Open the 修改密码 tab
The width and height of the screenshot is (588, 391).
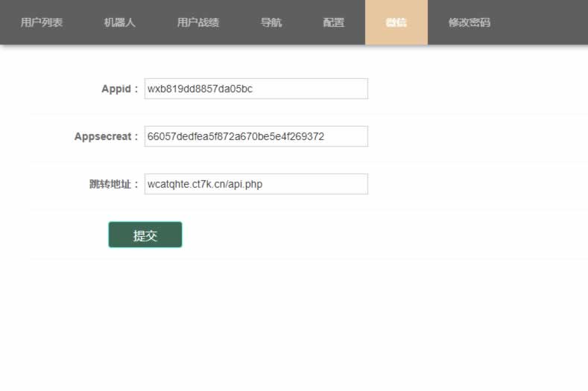click(470, 22)
